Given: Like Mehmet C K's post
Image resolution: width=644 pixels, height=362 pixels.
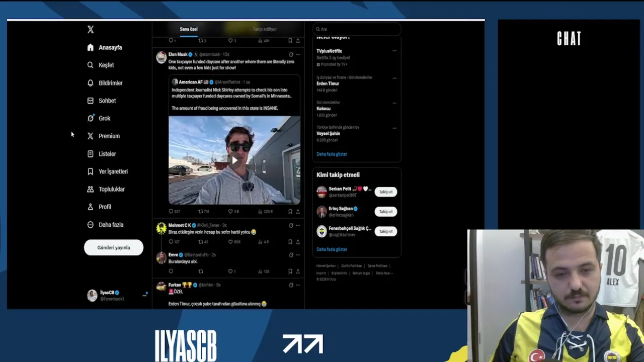Looking at the screenshot, I should tap(234, 242).
